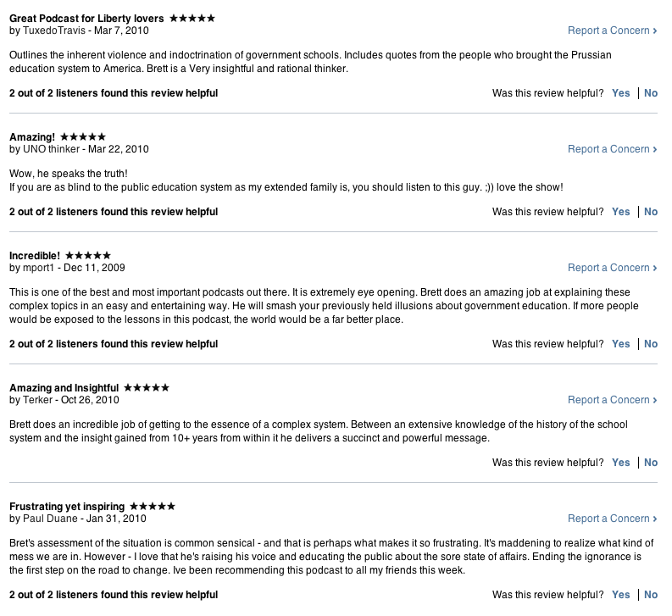Click stars next to Frustrating yet inspiring

click(152, 506)
